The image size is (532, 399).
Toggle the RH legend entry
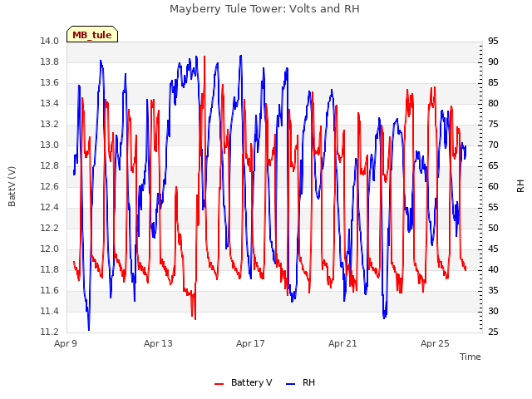click(301, 382)
